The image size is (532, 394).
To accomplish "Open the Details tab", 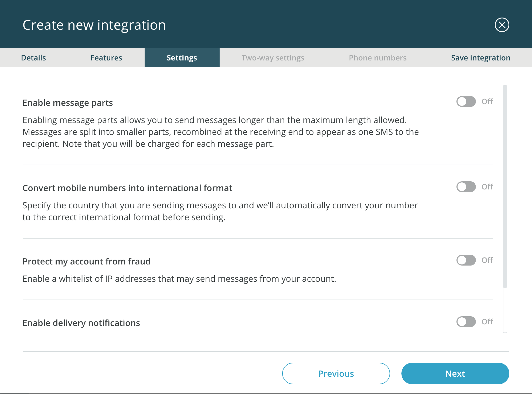I will 33,58.
